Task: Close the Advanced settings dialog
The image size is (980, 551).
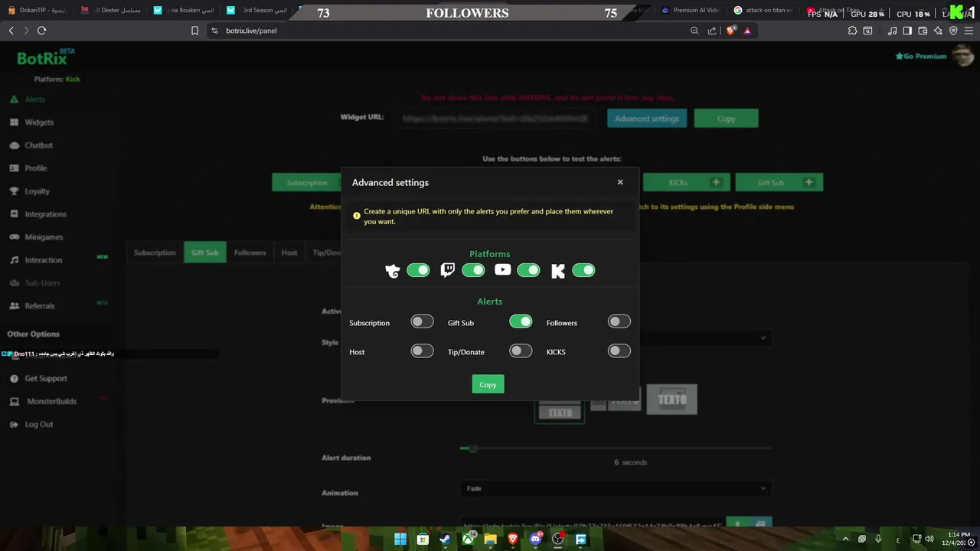Action: [620, 182]
